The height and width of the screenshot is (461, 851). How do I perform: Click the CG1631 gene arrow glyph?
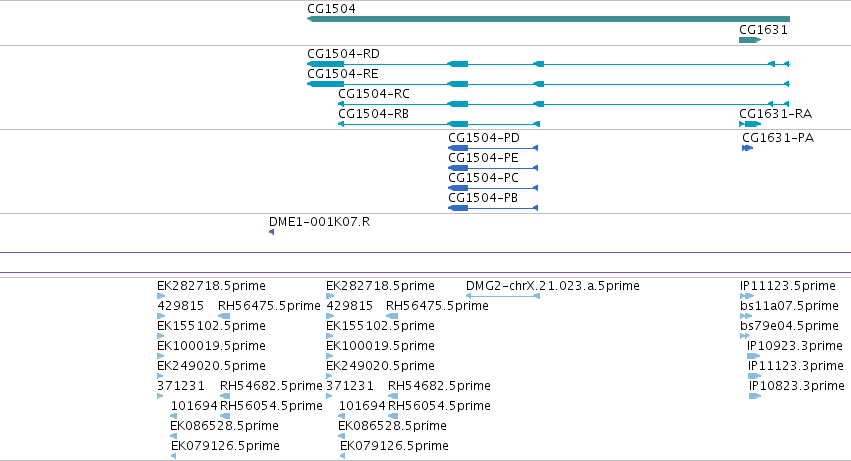750,40
